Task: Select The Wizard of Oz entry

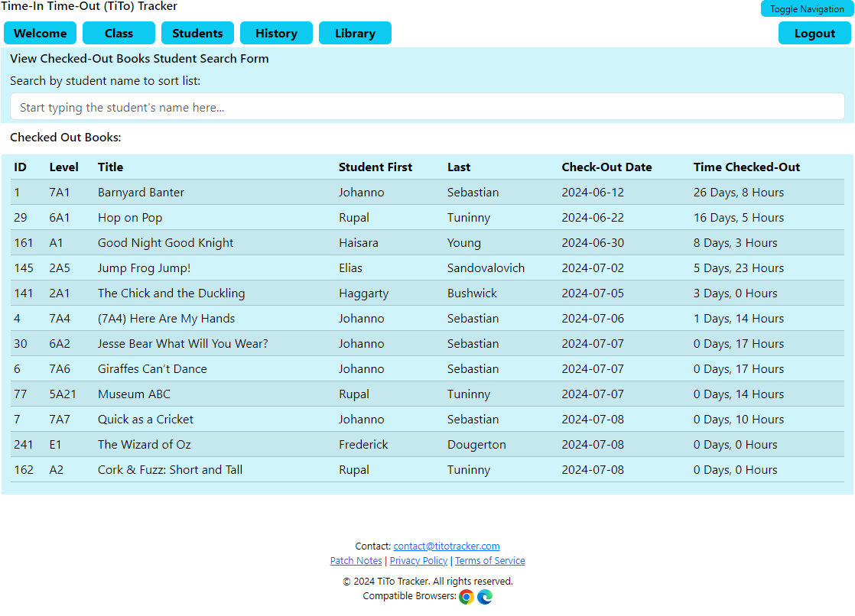Action: 145,445
